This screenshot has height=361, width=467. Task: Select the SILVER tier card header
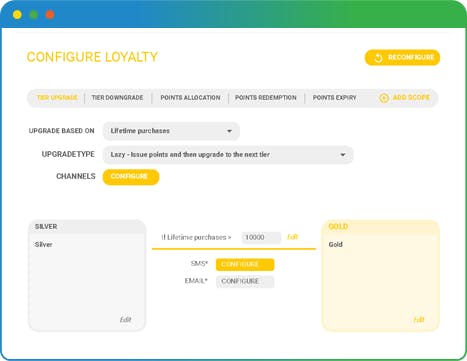[87, 227]
